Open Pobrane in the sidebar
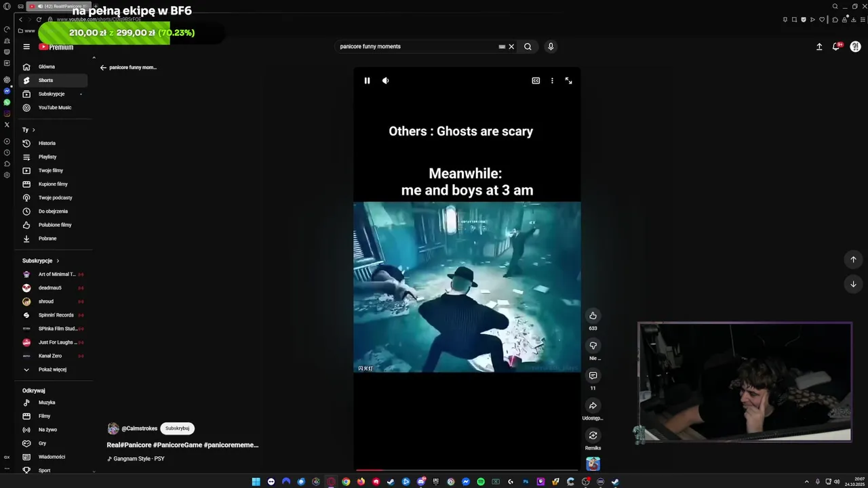 pos(53,238)
